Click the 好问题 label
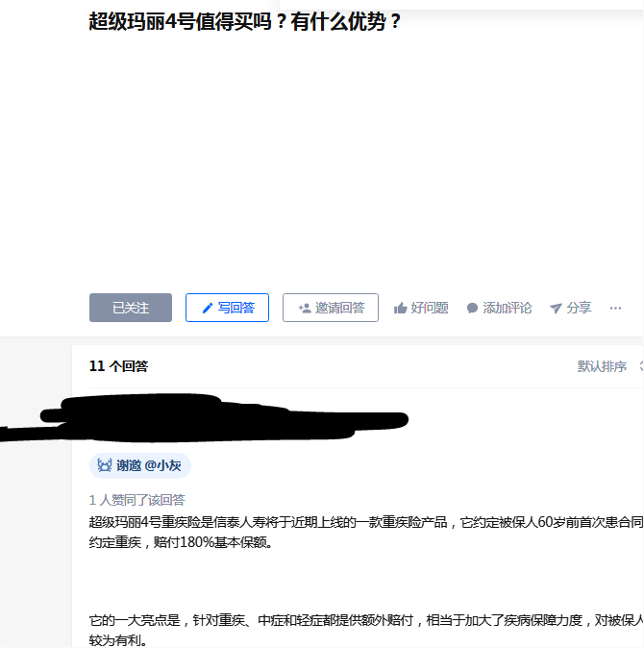Image resolution: width=644 pixels, height=648 pixels. 430,308
